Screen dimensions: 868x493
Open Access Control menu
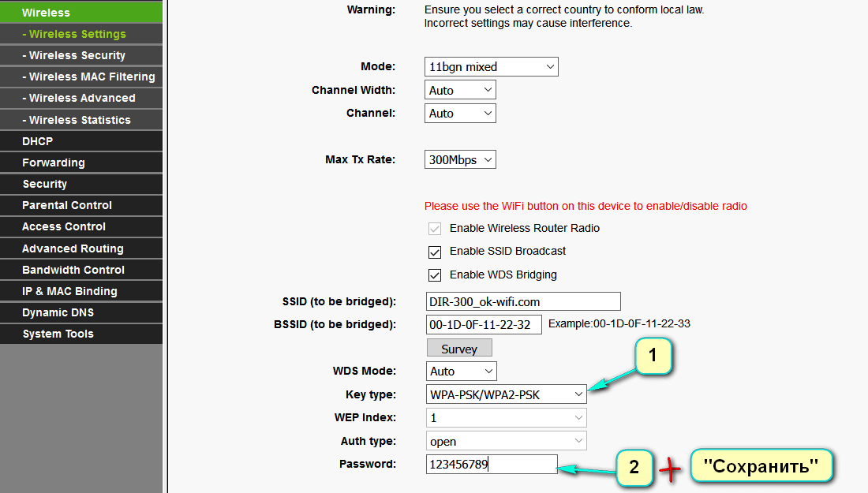[81, 226]
